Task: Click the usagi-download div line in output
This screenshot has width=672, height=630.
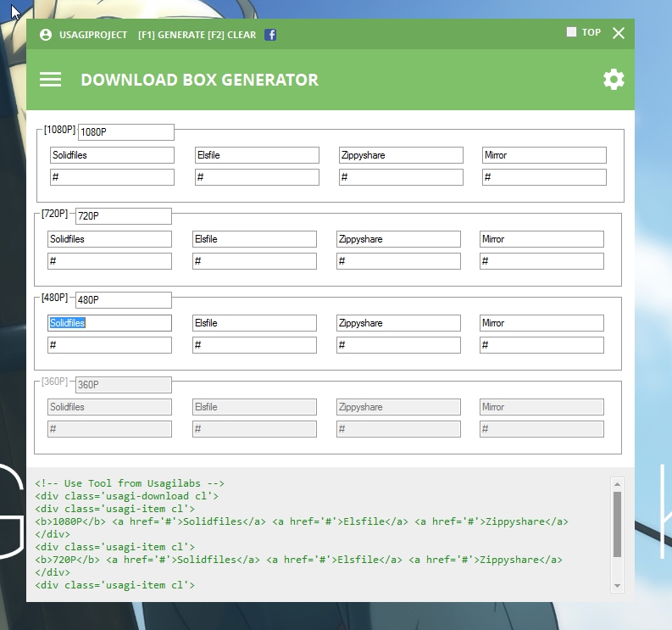Action: pos(127,496)
